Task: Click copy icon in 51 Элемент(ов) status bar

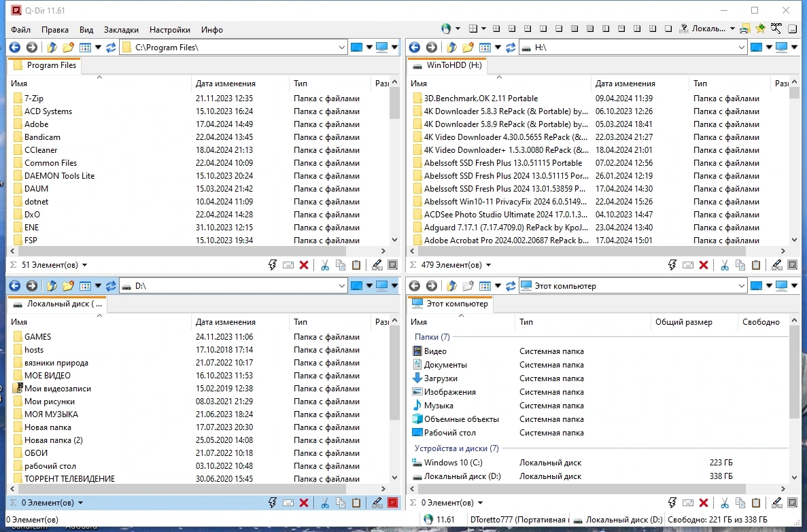Action: [x=340, y=265]
